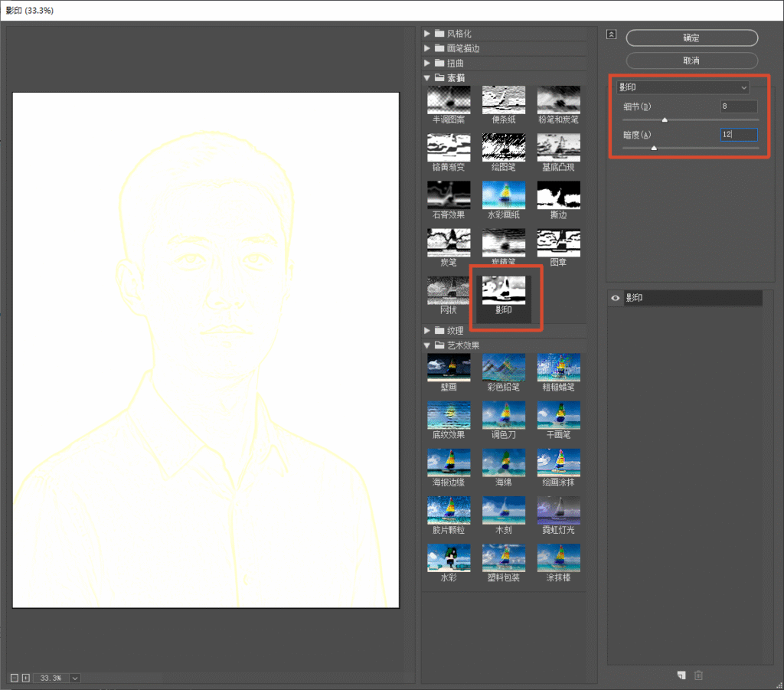Viewport: 784px width, 690px height.
Task: Select the 半调图案 filter thumbnail
Action: point(449,100)
